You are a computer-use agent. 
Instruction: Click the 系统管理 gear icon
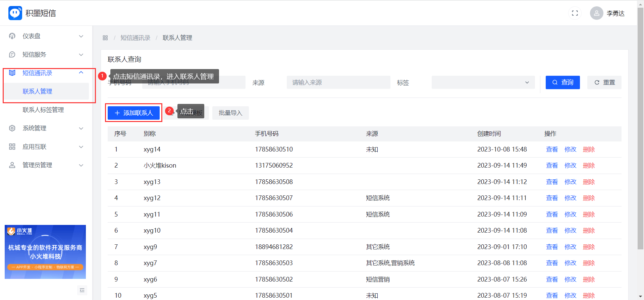pyautogui.click(x=12, y=128)
